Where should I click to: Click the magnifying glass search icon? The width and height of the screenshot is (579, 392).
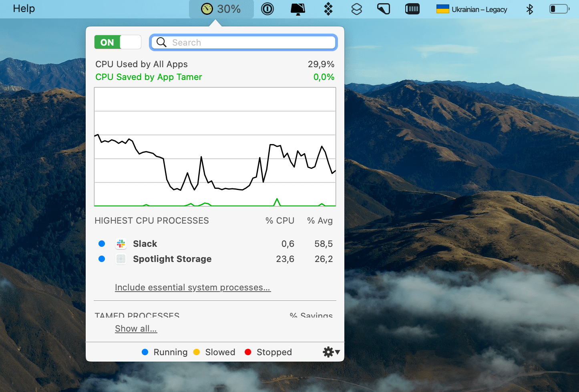[x=161, y=42]
